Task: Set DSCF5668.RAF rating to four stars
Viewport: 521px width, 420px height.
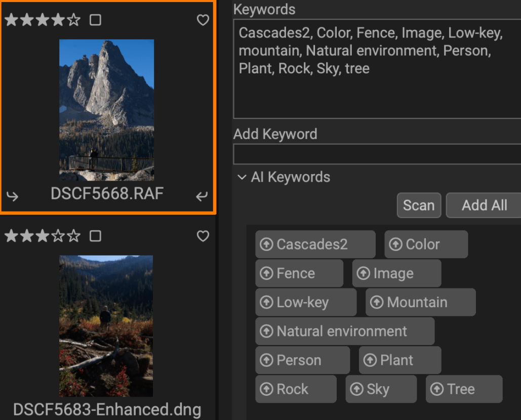Action: [x=58, y=20]
